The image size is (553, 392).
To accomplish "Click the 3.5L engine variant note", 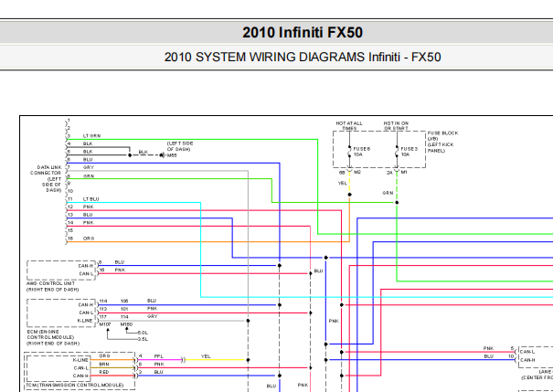I will coord(143,340).
